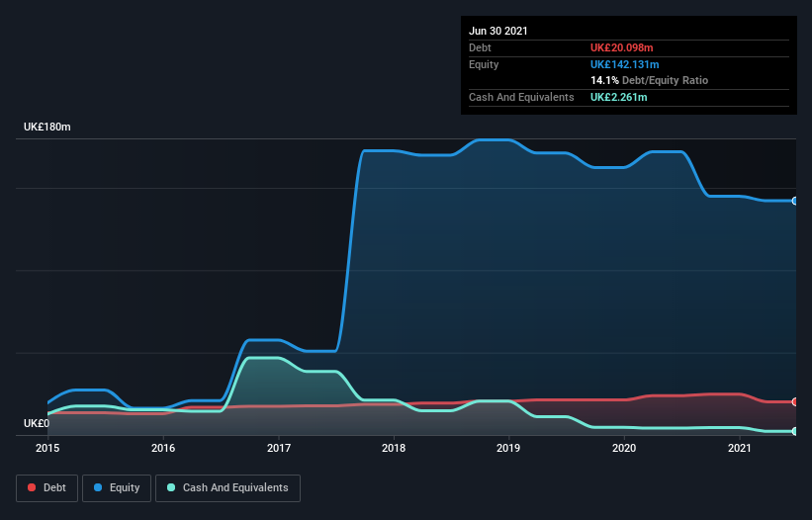Click the 2015 x-axis label

pyautogui.click(x=47, y=448)
